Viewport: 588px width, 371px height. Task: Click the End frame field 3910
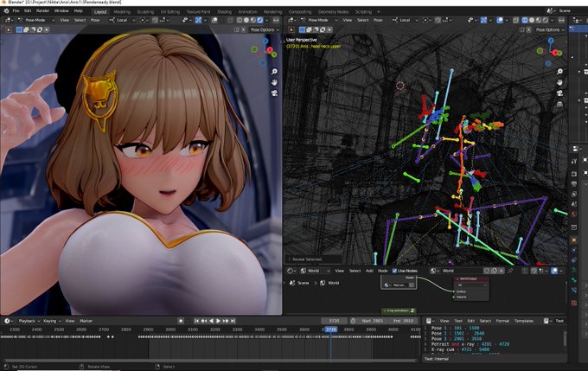pyautogui.click(x=403, y=321)
